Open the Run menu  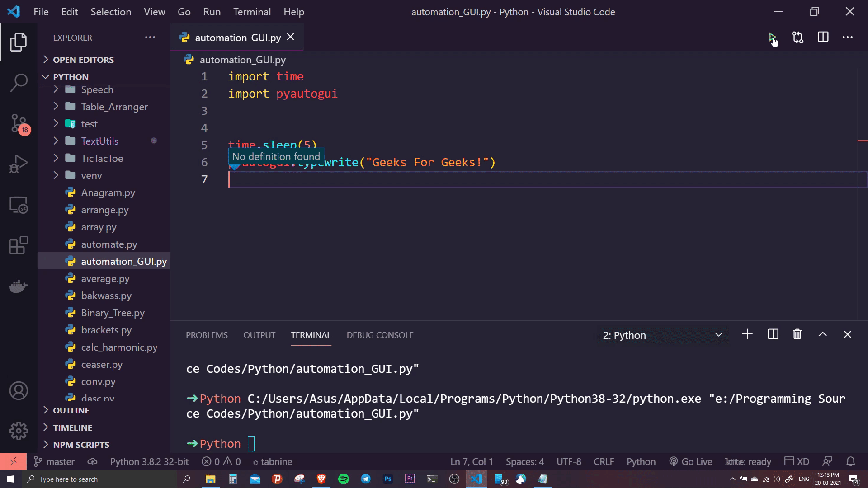click(x=212, y=12)
